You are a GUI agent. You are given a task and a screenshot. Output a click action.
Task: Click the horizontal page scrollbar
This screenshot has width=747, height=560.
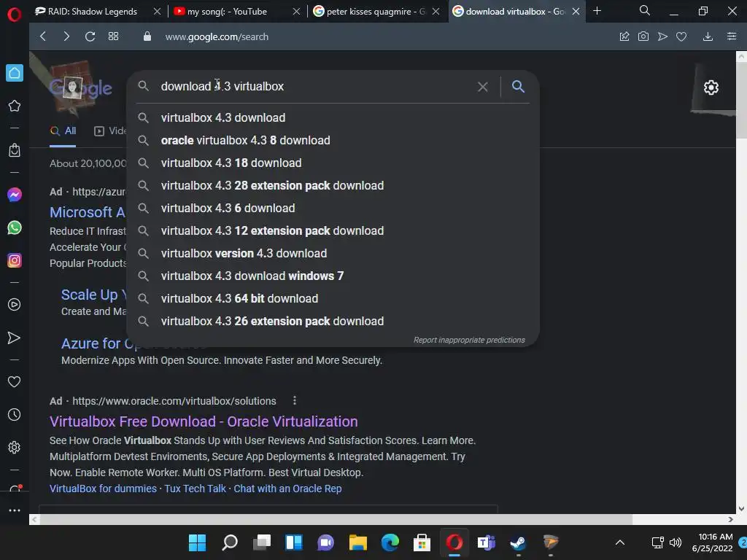336,519
